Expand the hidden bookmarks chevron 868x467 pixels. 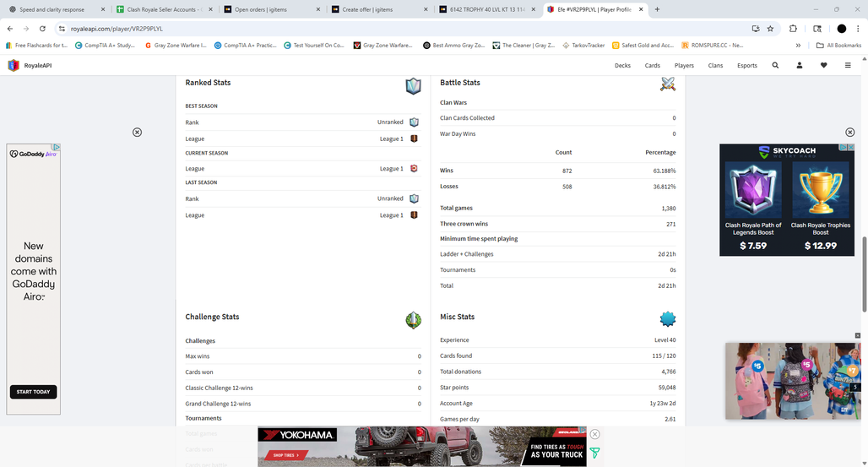pyautogui.click(x=798, y=46)
